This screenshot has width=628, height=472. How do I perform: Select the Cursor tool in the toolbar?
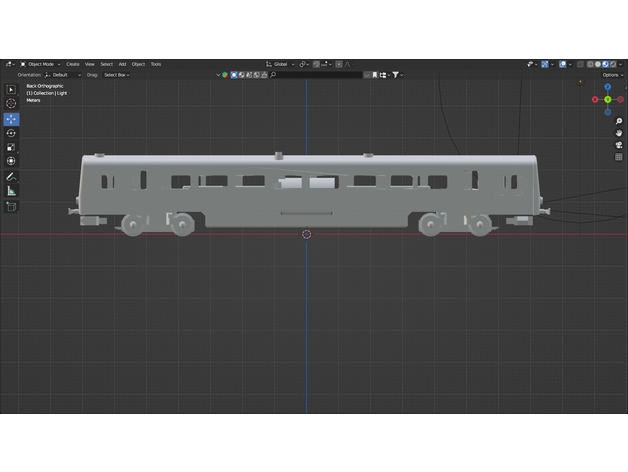11,104
